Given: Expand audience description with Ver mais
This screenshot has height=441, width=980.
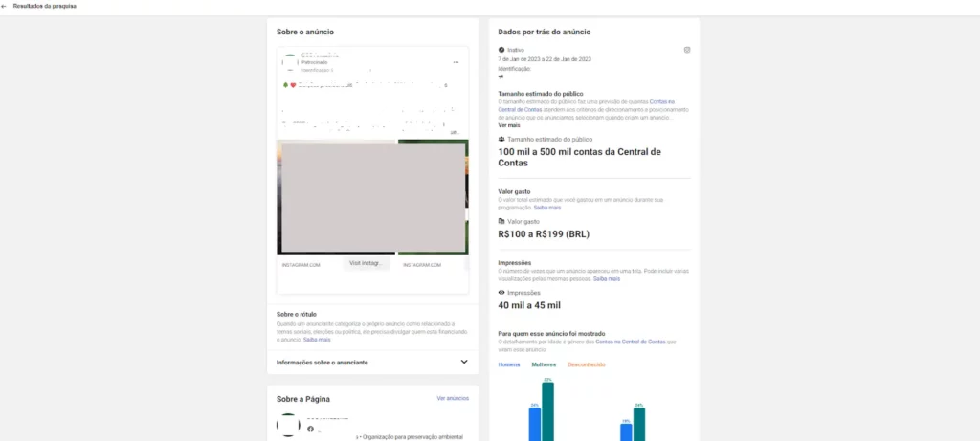Looking at the screenshot, I should coord(509,125).
